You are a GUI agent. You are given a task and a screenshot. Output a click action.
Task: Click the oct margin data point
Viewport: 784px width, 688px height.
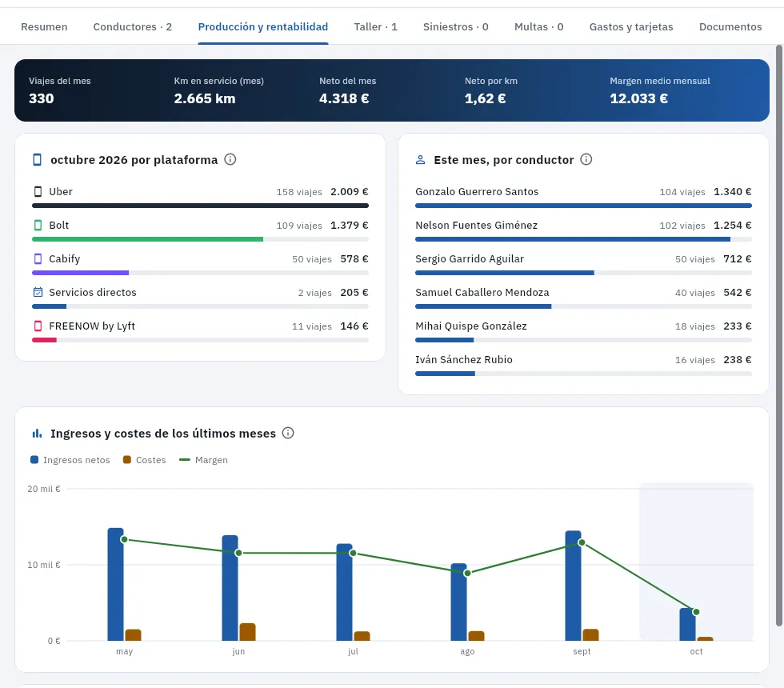point(696,612)
